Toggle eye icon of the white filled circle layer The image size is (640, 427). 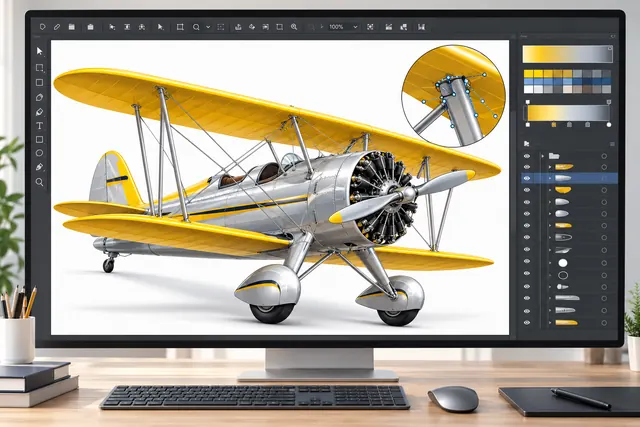(x=527, y=261)
